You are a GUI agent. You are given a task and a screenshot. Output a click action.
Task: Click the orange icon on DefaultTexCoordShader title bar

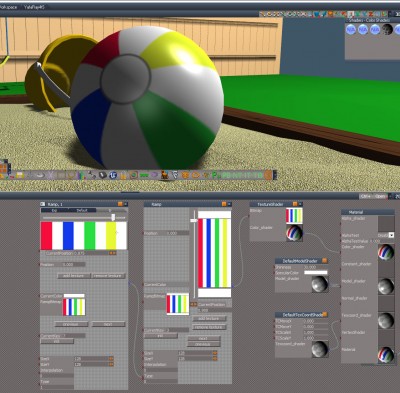[x=324, y=314]
